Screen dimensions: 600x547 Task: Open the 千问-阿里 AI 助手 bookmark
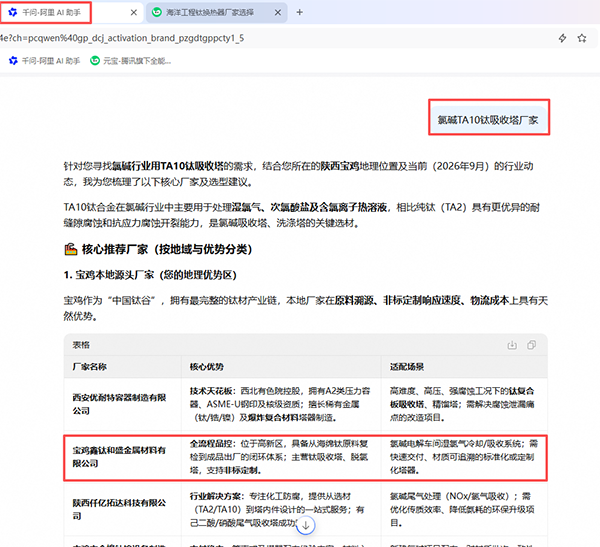click(x=44, y=60)
